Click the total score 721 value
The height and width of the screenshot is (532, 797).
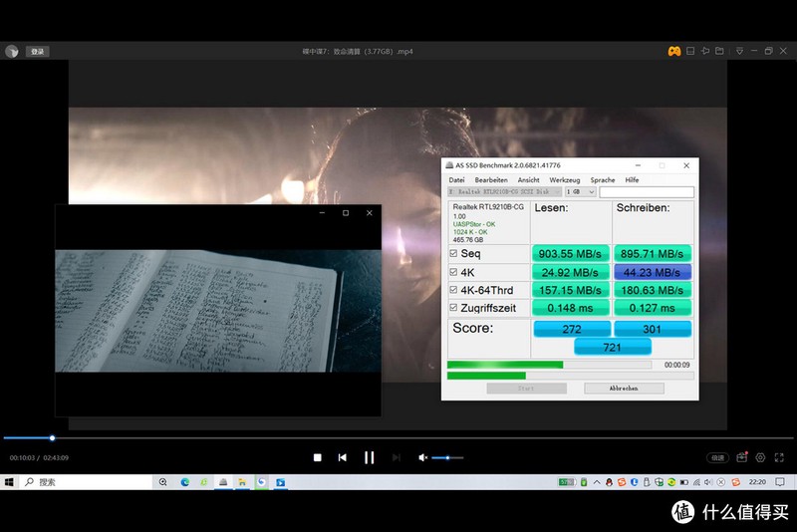pyautogui.click(x=613, y=348)
